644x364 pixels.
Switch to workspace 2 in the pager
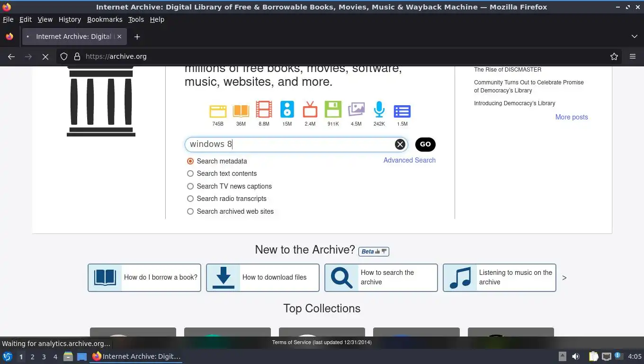[x=32, y=356]
